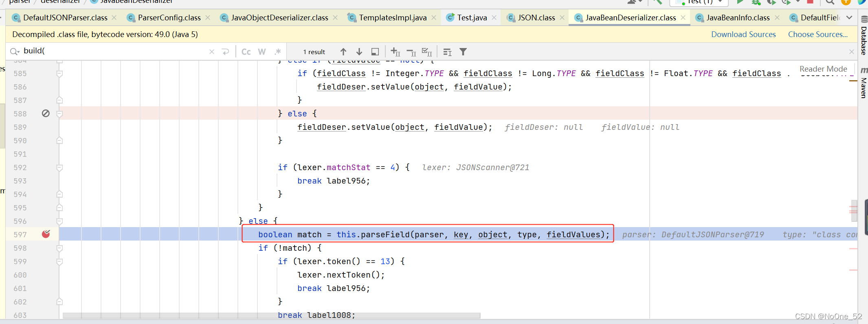The image size is (868, 324).
Task: Click fold end marker at line 590
Action: [59, 140]
